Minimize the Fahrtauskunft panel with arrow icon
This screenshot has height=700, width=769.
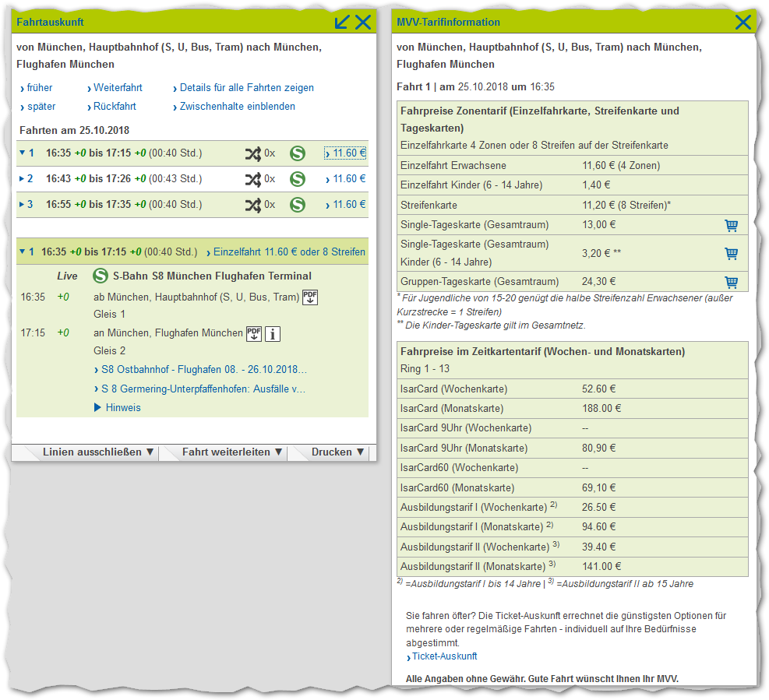342,22
